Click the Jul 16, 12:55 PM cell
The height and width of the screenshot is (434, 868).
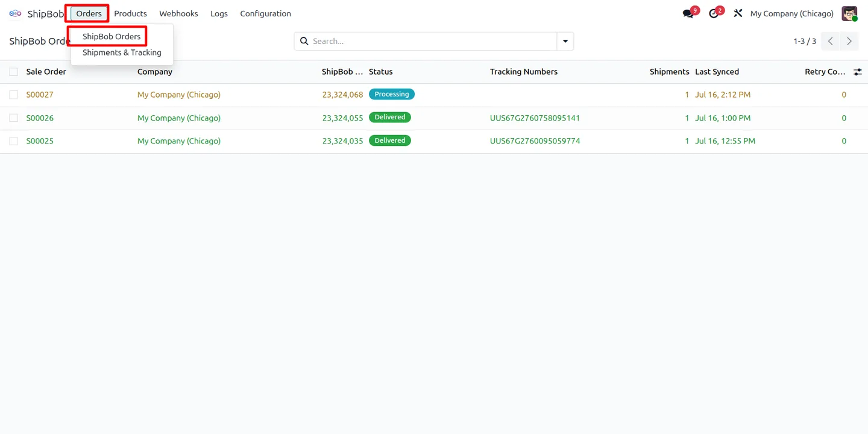pyautogui.click(x=725, y=141)
